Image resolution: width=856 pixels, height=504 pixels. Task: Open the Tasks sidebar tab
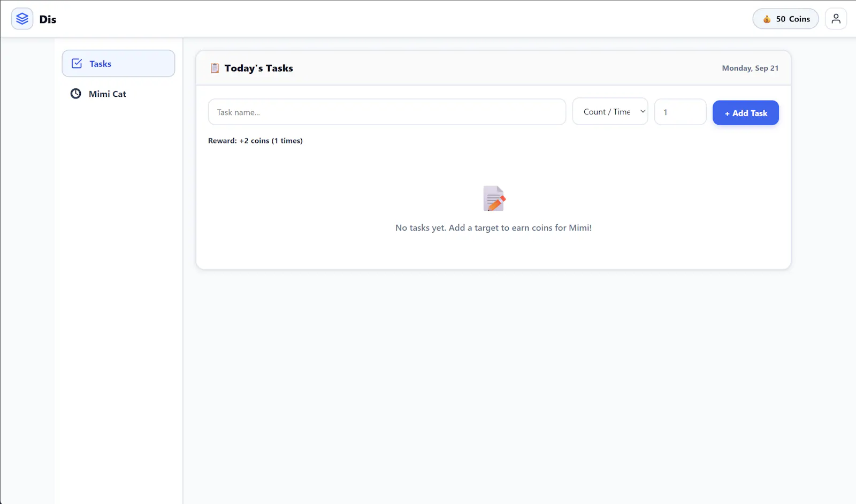(x=118, y=64)
